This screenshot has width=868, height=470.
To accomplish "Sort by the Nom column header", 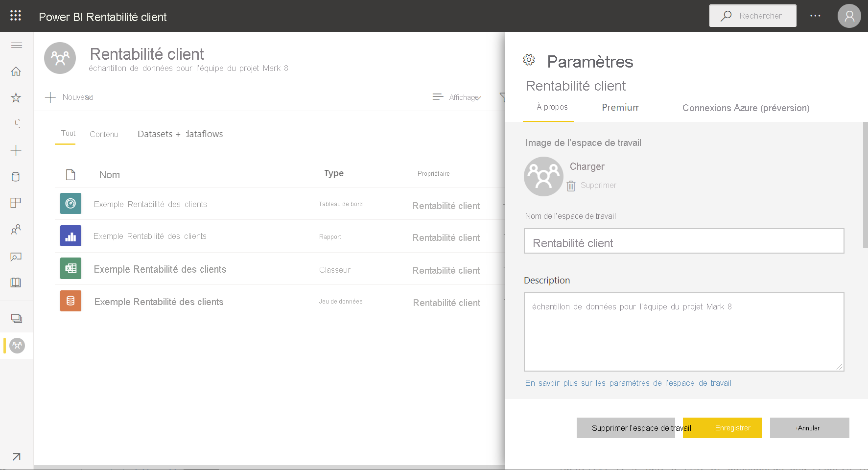I will (109, 175).
